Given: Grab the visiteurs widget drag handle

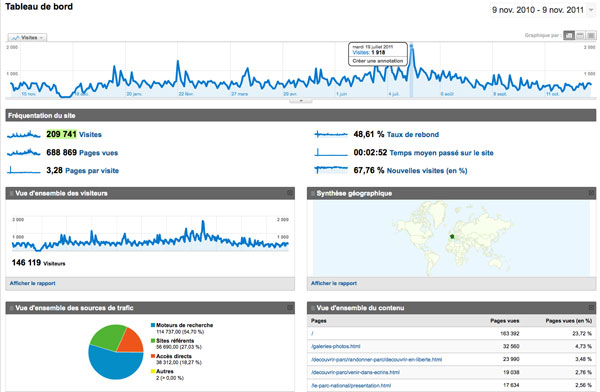Looking at the screenshot, I should 11,193.
